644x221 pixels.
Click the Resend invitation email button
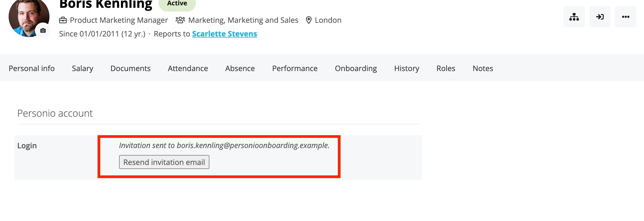164,162
